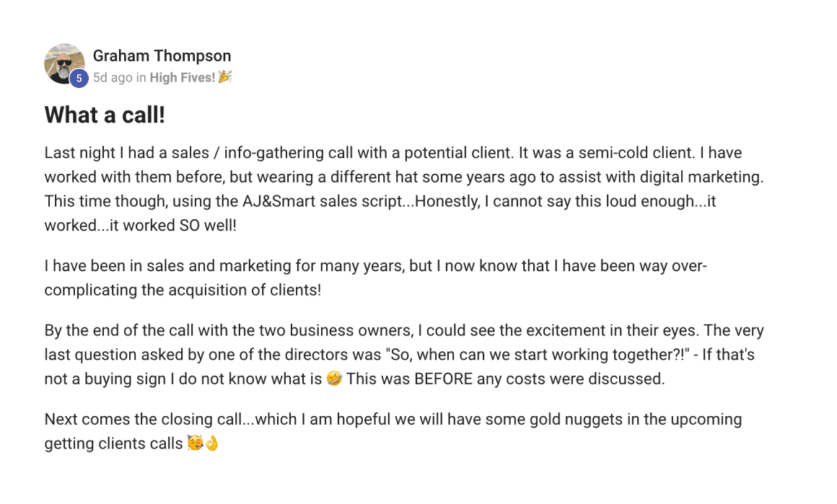The image size is (837, 504).
Task: Click the rolling-on-floor laughing emoji
Action: click(334, 379)
